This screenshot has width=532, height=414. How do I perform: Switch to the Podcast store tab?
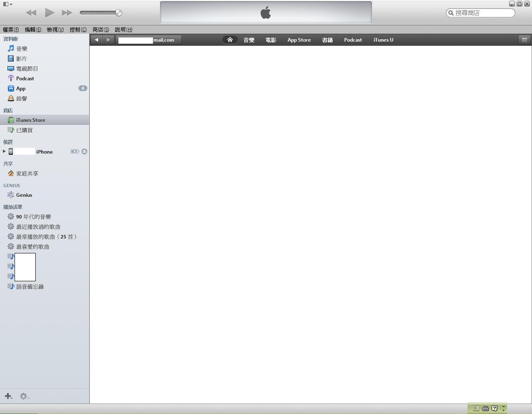353,40
